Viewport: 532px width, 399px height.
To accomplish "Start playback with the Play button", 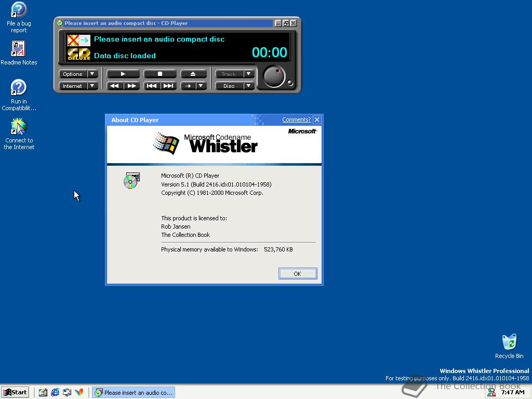I will pyautogui.click(x=123, y=74).
